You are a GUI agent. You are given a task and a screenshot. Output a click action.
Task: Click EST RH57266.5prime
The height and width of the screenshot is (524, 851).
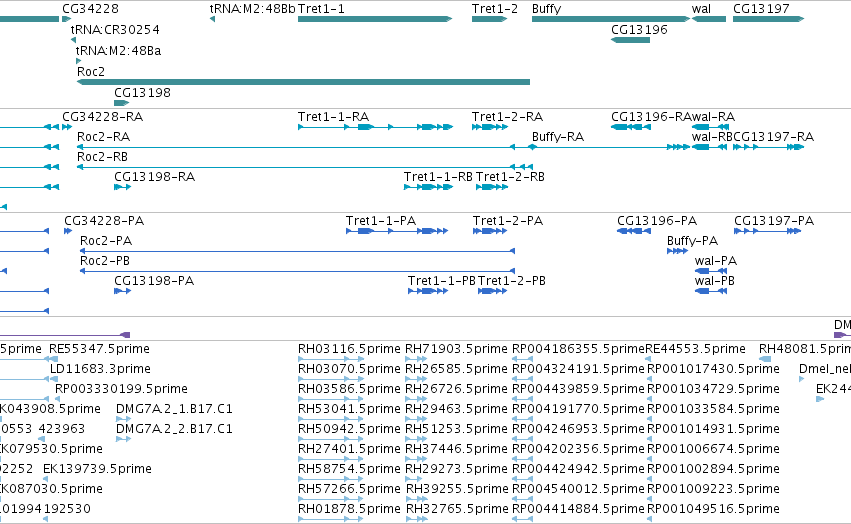[x=349, y=489]
